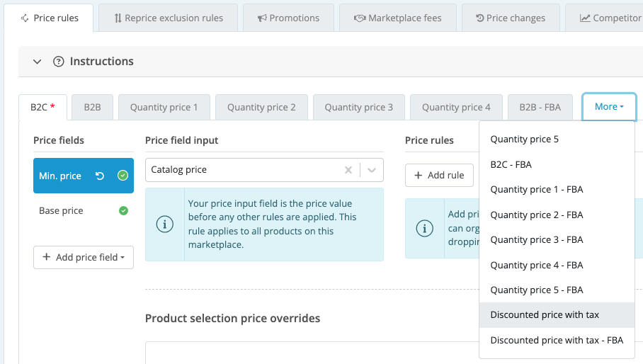
Task: Open the Price rules tab
Action: pyautogui.click(x=49, y=18)
